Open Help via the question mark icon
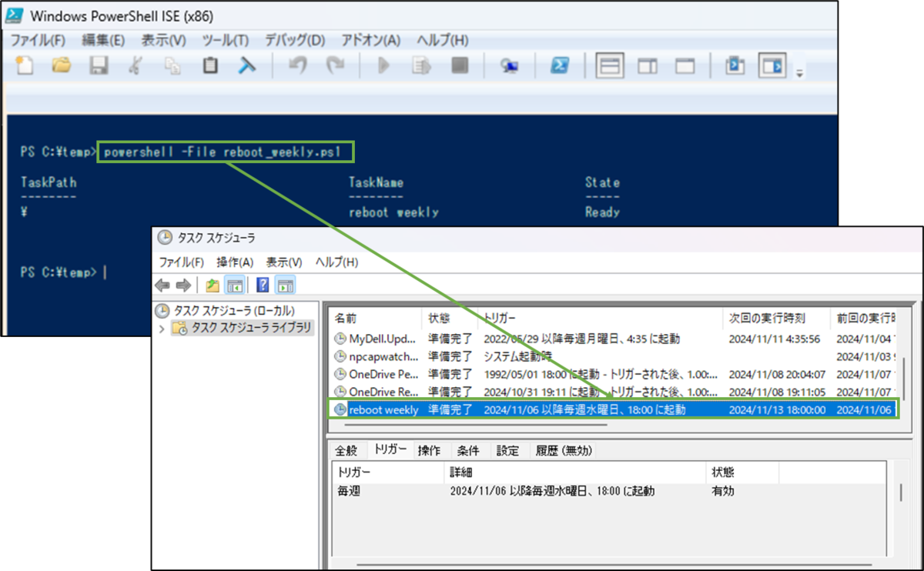 coord(262,284)
